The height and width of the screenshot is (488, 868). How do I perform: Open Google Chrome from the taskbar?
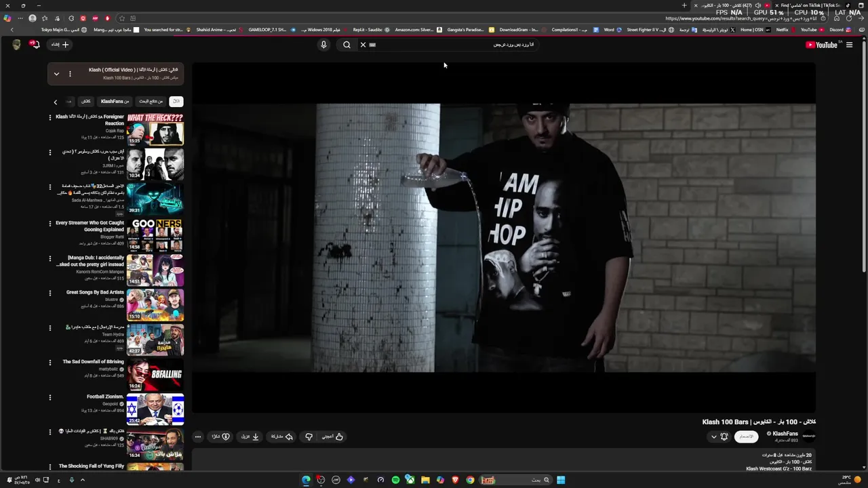click(470, 480)
